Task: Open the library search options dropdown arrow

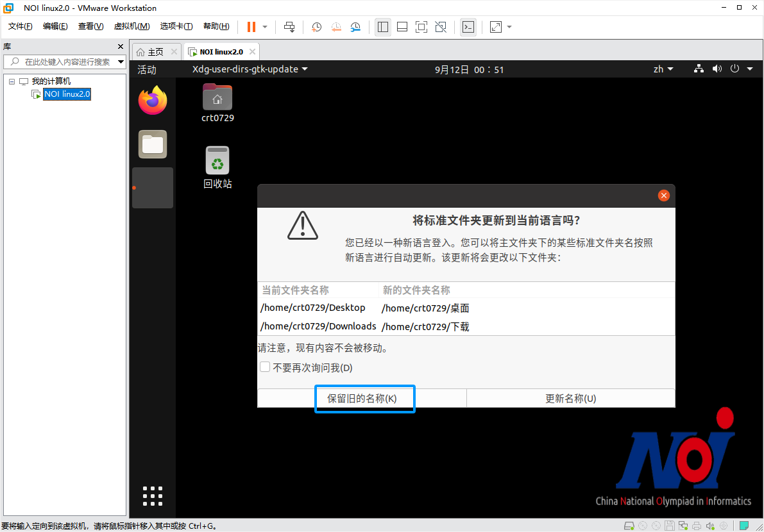Action: click(121, 62)
